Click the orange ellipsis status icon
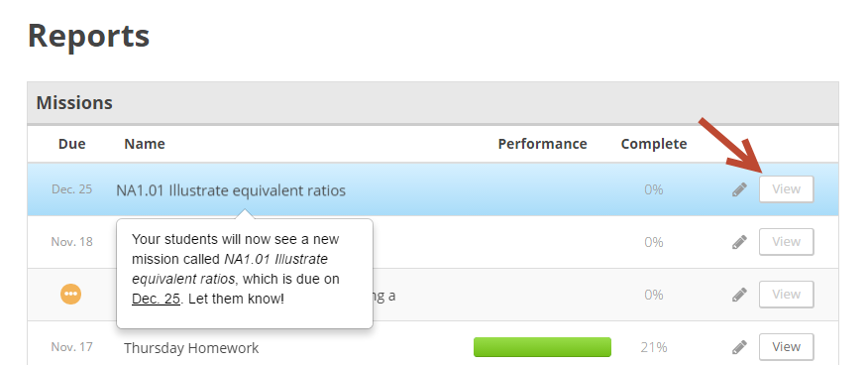 (x=71, y=295)
